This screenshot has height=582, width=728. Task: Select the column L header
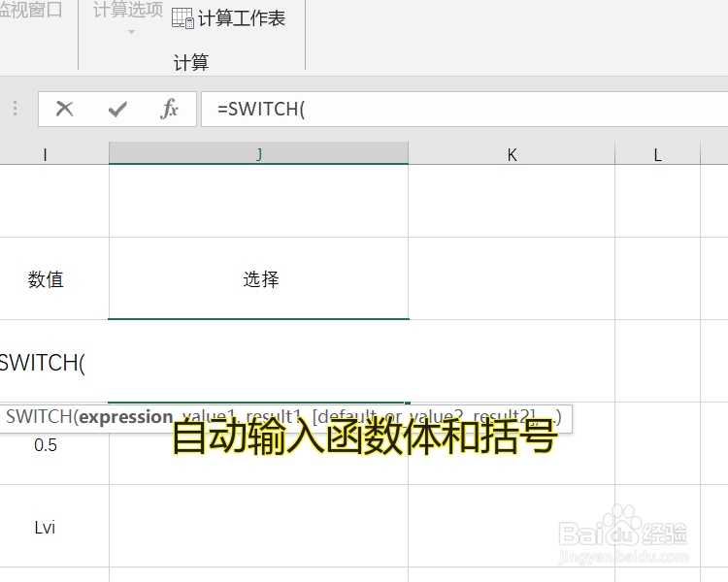[x=657, y=154]
